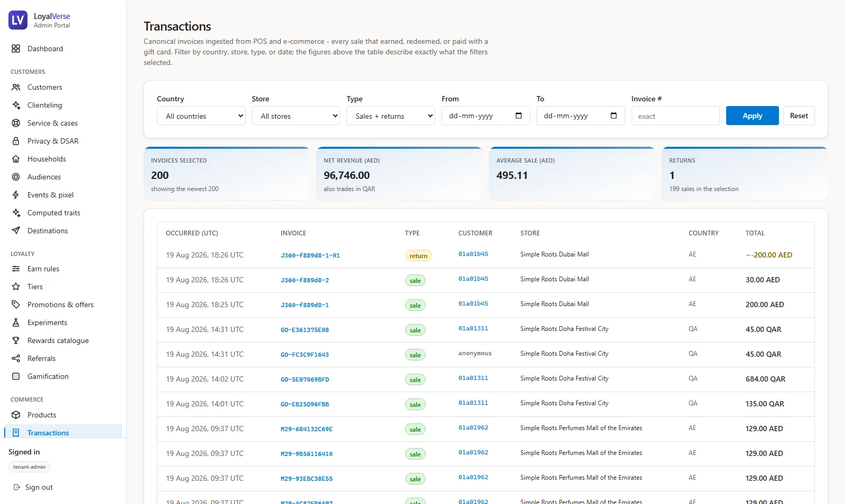Click the anonymous customer cell
Screen dimensions: 845x504
(475, 353)
